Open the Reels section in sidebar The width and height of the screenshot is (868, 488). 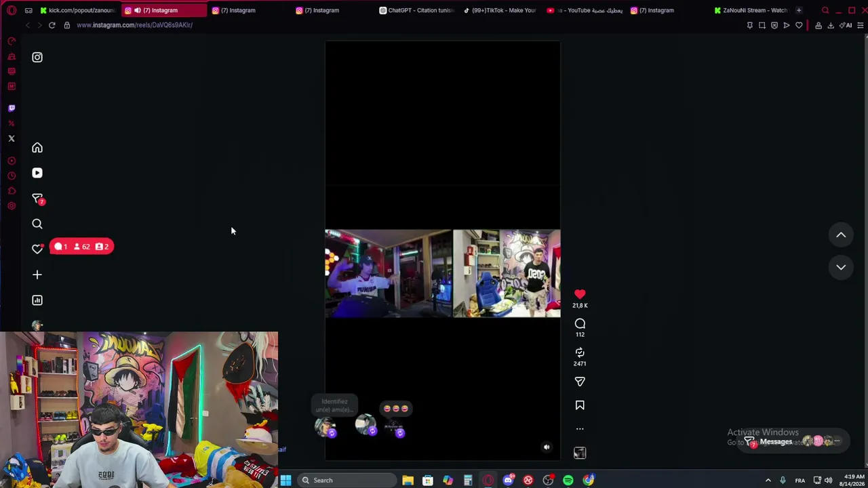pos(37,173)
